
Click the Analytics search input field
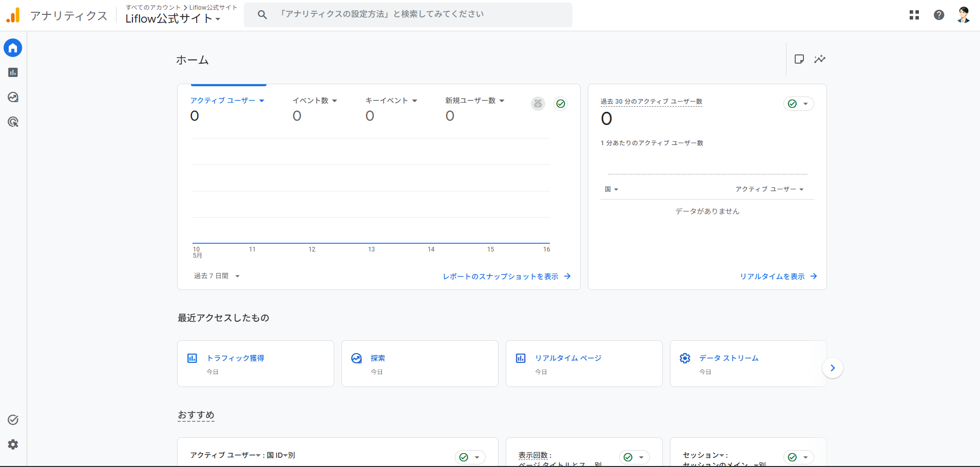point(408,14)
